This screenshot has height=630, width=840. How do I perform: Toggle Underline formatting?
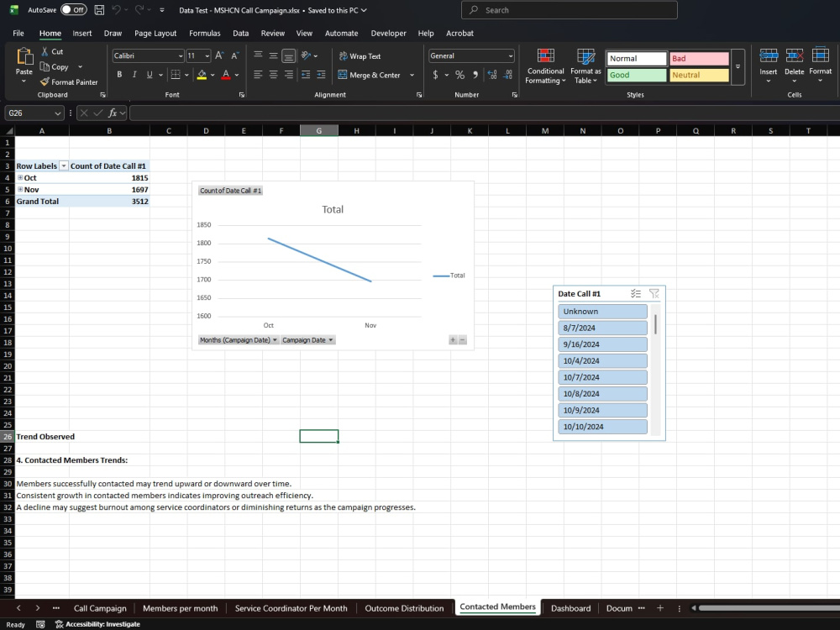pyautogui.click(x=150, y=75)
